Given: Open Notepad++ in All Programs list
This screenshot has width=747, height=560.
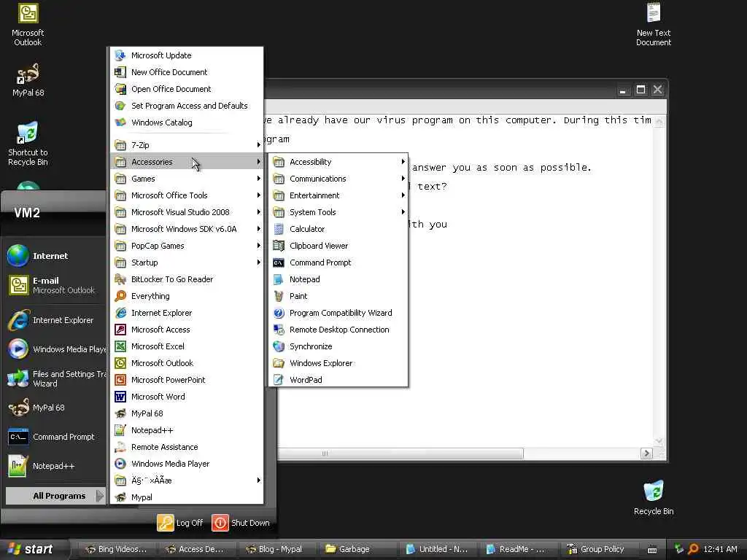Looking at the screenshot, I should pos(186,430).
